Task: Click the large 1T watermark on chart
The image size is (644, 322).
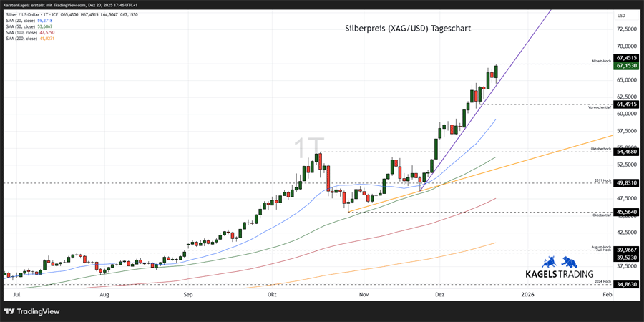Action: pos(309,148)
